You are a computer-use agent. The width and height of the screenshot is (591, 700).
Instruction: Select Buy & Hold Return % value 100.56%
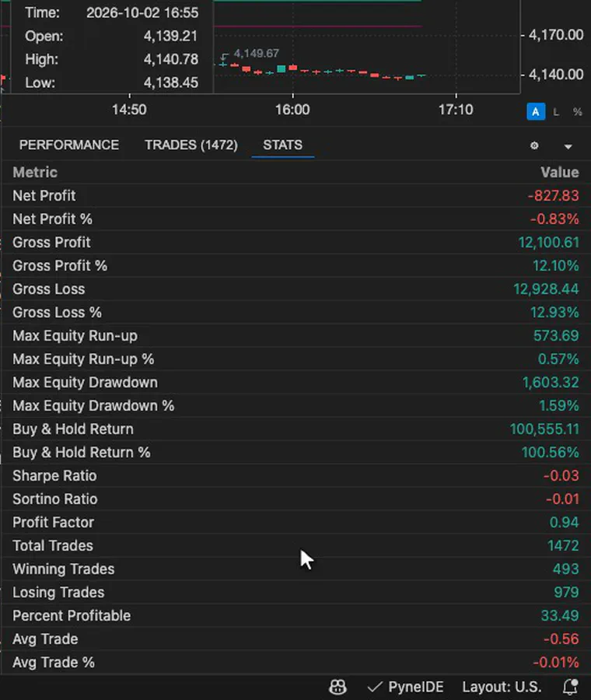(551, 452)
